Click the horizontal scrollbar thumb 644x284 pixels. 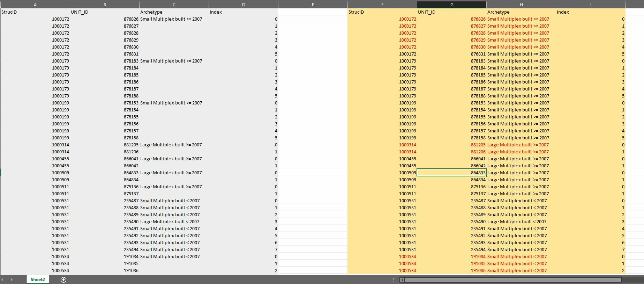(x=513, y=280)
